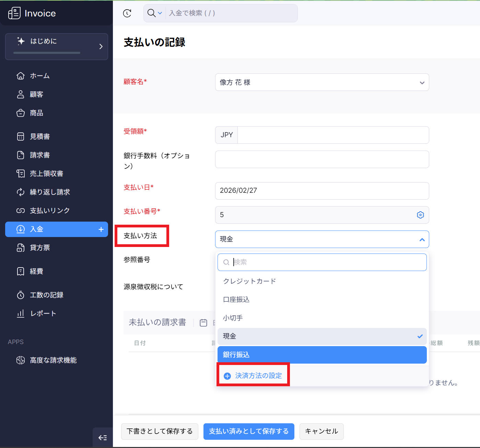Click 決済方法の設定 link
The image size is (480, 448).
coord(258,376)
